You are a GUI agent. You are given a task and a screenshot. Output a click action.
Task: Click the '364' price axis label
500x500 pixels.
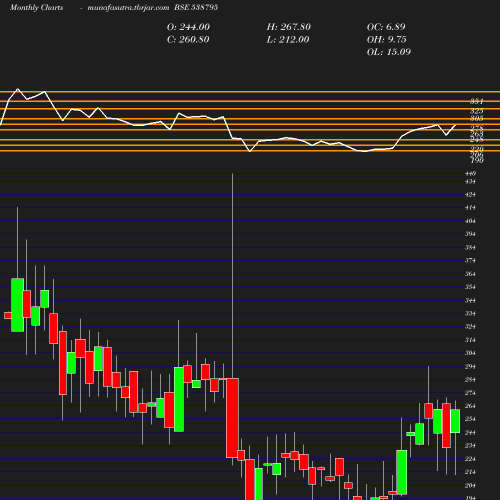(x=470, y=274)
